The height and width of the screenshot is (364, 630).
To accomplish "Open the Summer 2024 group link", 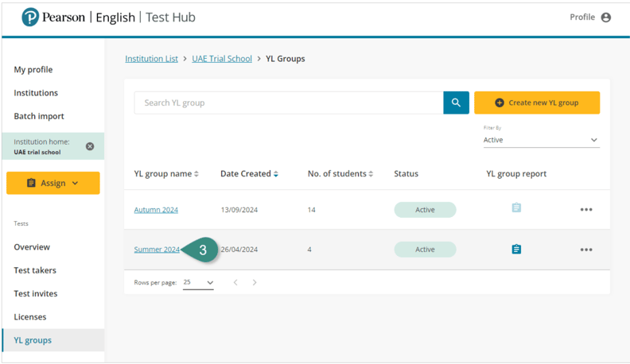I will coord(156,250).
